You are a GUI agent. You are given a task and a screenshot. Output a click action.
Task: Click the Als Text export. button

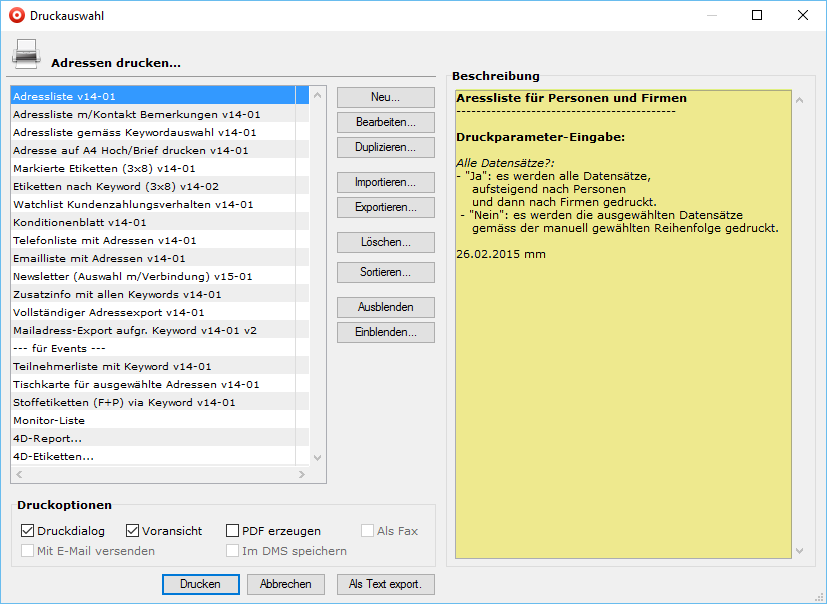[385, 584]
